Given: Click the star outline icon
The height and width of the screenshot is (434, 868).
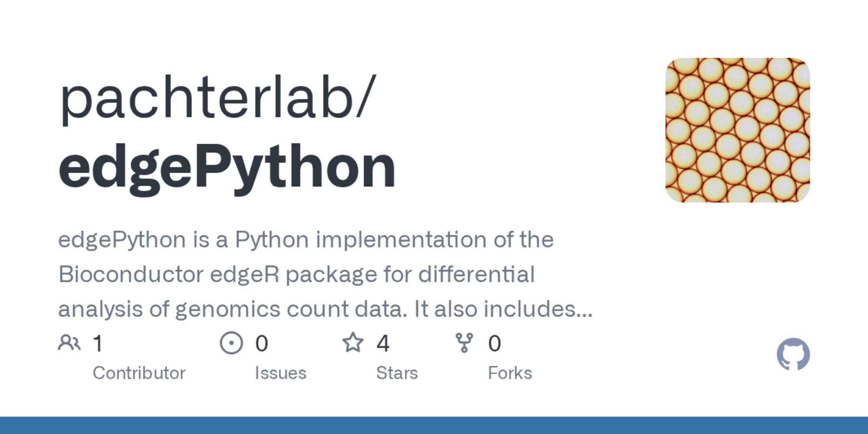Looking at the screenshot, I should [353, 343].
